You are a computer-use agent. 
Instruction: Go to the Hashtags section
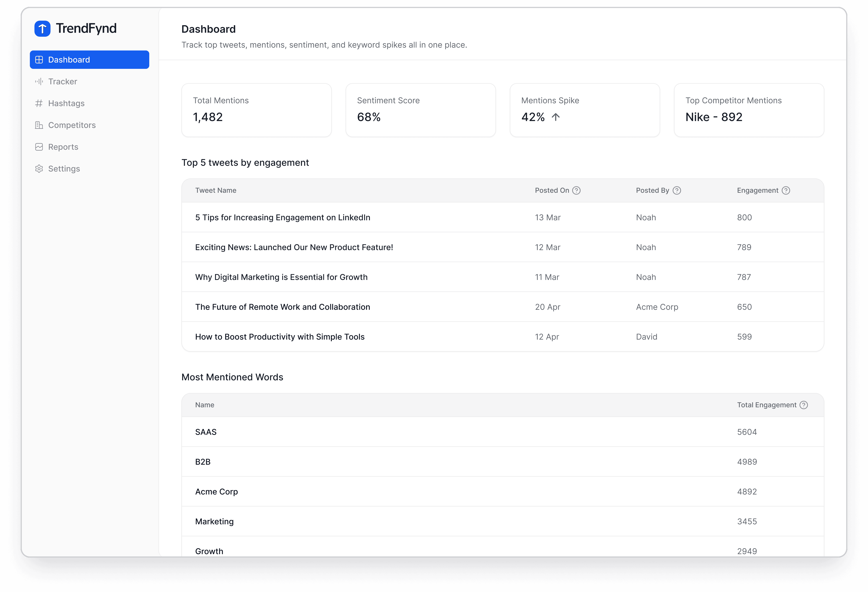pyautogui.click(x=89, y=103)
